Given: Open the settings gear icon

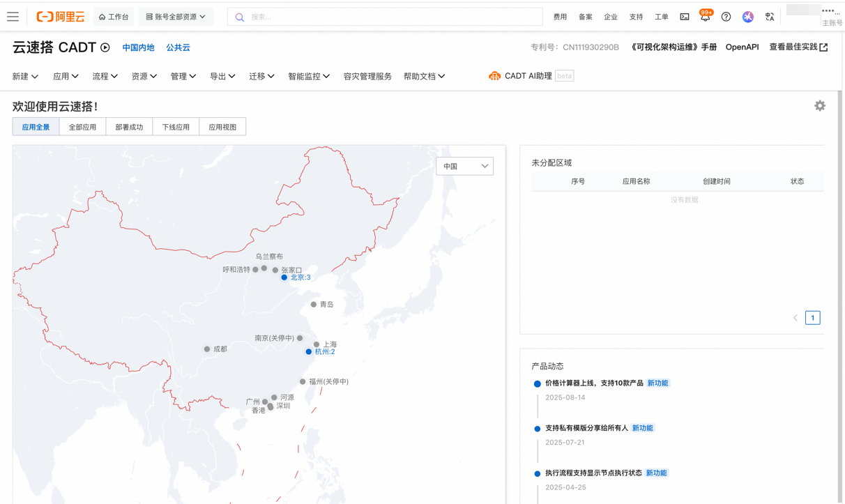Looking at the screenshot, I should (x=820, y=106).
